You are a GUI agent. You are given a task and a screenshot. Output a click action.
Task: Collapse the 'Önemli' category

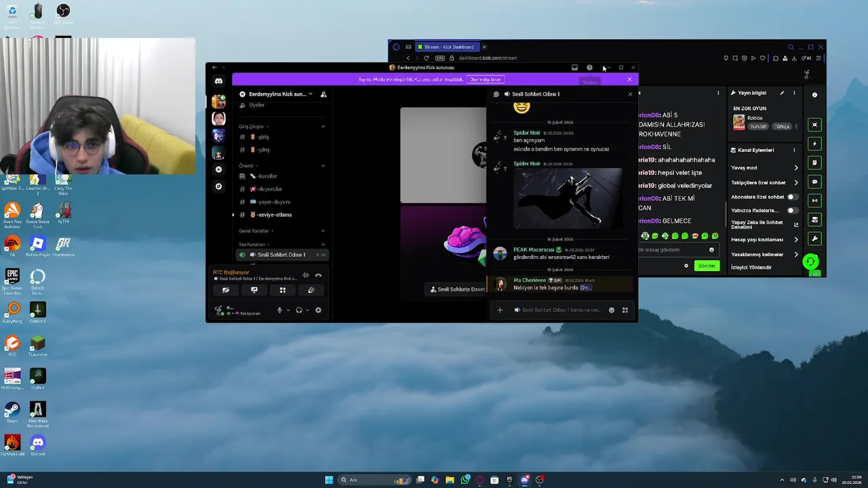coord(248,166)
